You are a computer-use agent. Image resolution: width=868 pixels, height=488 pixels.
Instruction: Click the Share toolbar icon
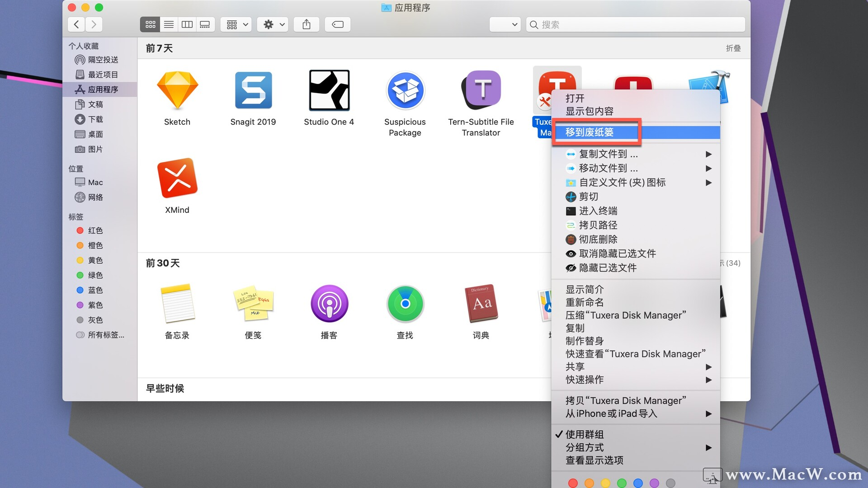307,24
